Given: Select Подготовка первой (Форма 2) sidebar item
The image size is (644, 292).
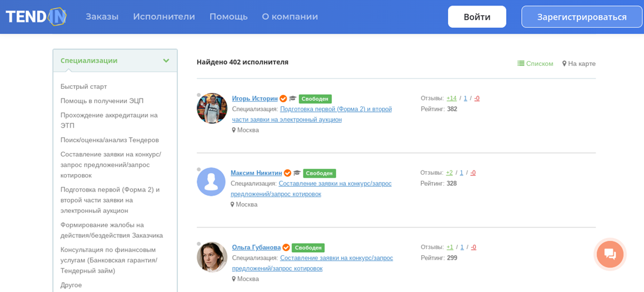Looking at the screenshot, I should (x=109, y=200).
